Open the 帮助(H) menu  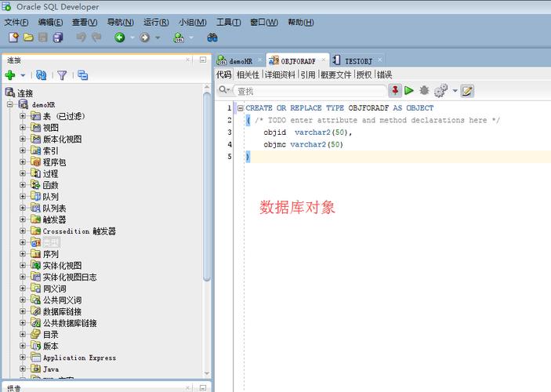(x=301, y=22)
